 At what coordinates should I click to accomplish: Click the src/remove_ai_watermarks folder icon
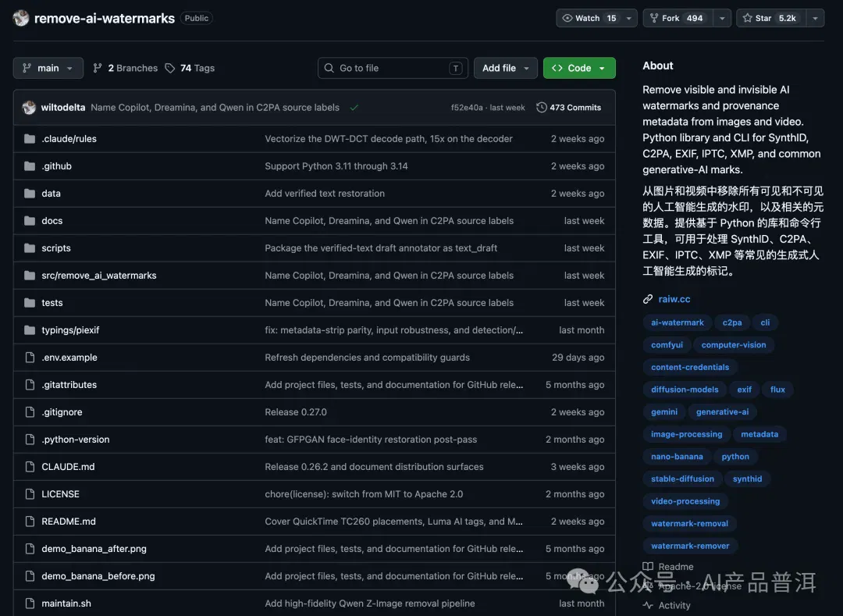click(x=30, y=276)
